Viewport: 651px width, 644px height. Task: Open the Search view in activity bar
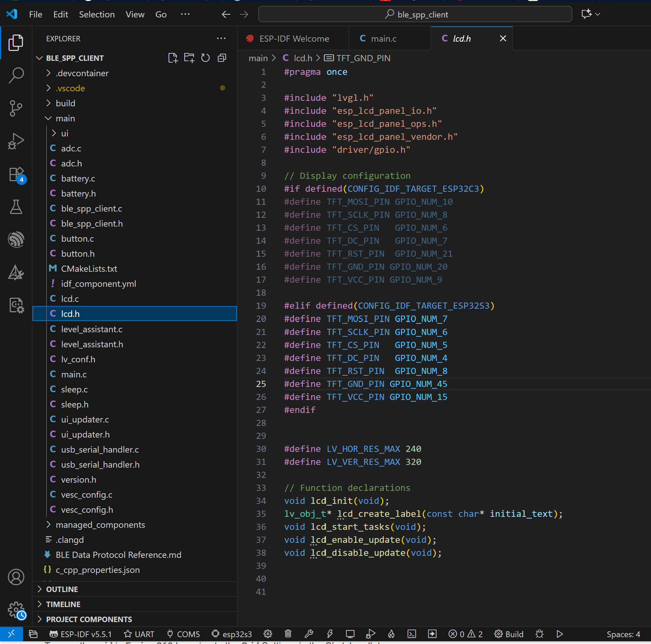pos(16,75)
